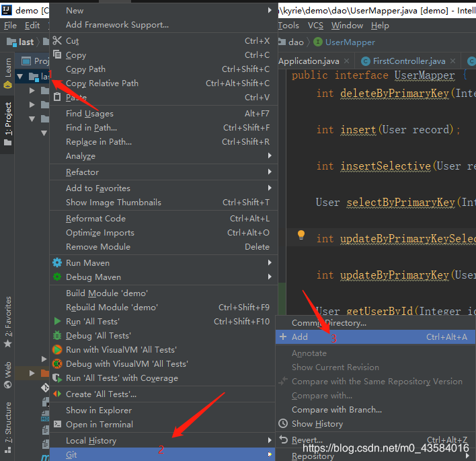Click the Open in Terminal icon
Screen dimensions: 476x461
point(57,424)
